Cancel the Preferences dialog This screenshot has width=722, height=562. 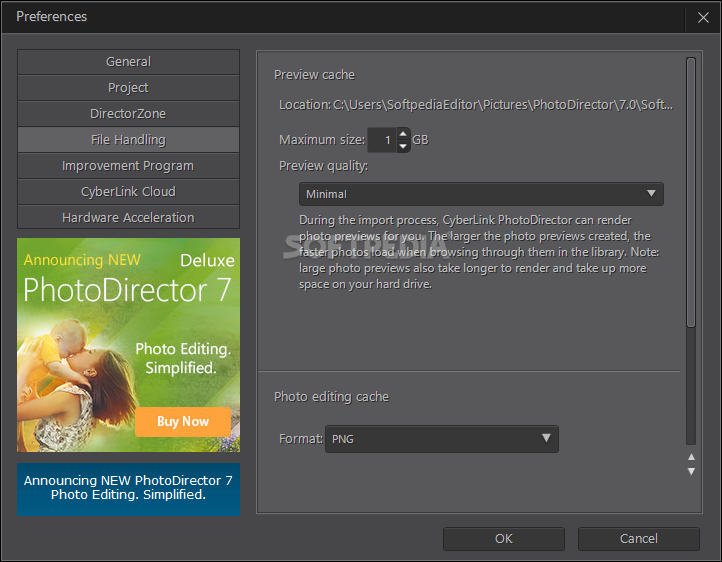639,539
